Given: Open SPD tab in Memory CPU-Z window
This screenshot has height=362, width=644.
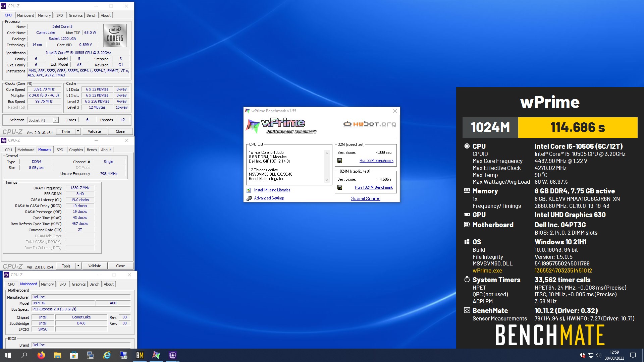Looking at the screenshot, I should tap(60, 150).
